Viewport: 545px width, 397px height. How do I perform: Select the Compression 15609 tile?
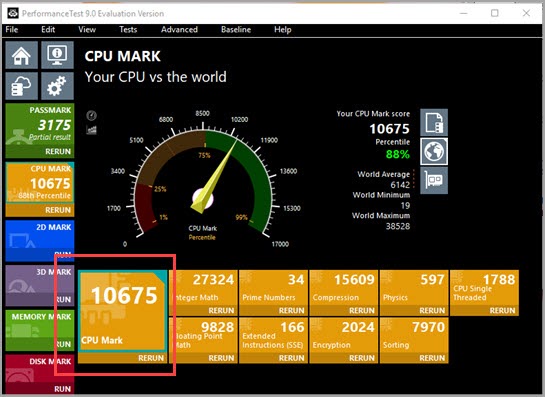pos(344,288)
